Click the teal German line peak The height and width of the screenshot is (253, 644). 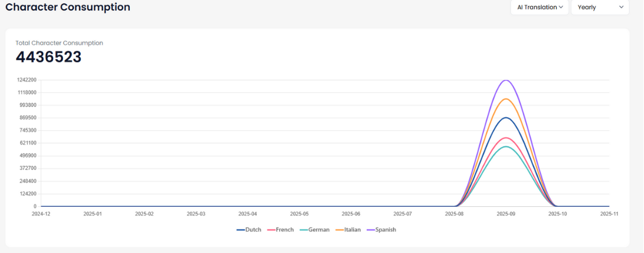(x=506, y=147)
